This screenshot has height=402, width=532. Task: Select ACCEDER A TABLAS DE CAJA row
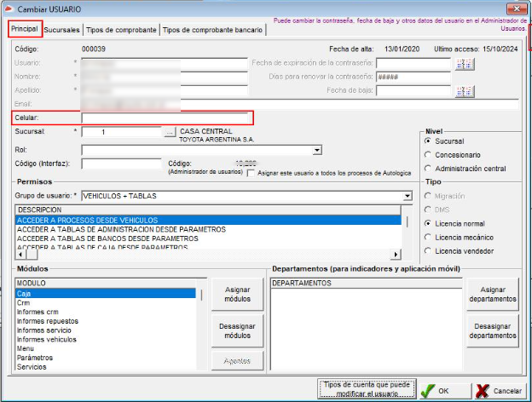[208, 247]
